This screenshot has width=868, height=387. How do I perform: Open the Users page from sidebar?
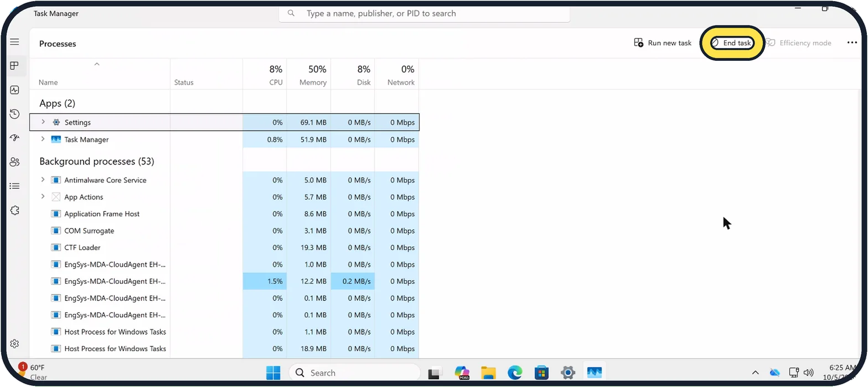[x=14, y=162]
